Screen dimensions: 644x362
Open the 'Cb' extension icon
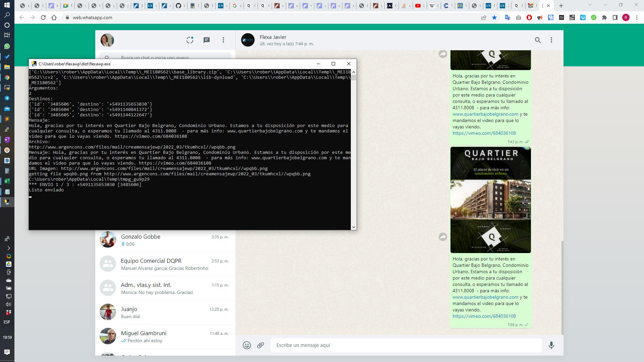coord(561,18)
